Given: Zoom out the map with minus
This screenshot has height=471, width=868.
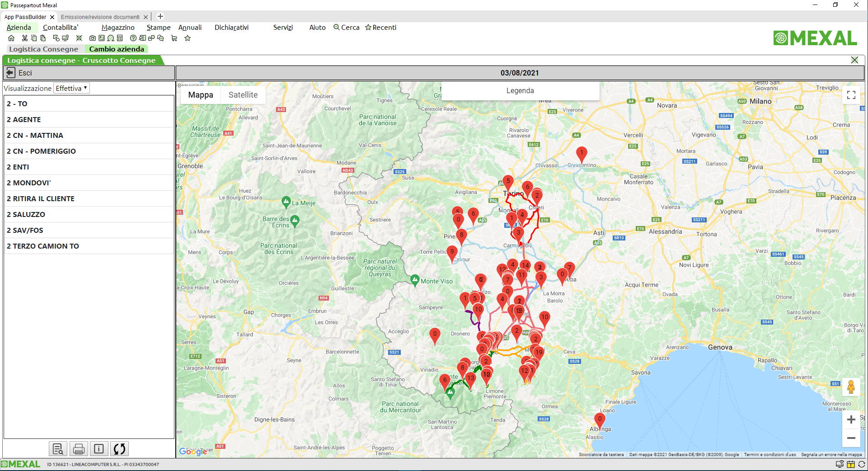Looking at the screenshot, I should click(x=851, y=438).
